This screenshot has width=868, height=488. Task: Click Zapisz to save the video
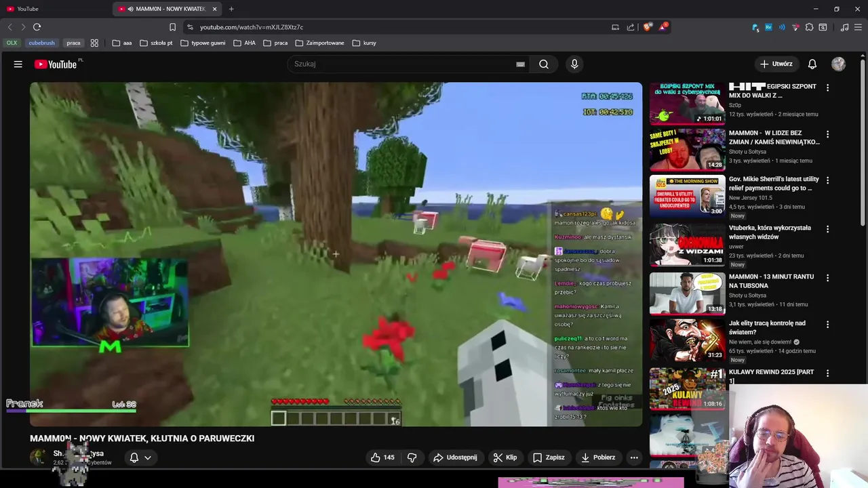click(549, 457)
